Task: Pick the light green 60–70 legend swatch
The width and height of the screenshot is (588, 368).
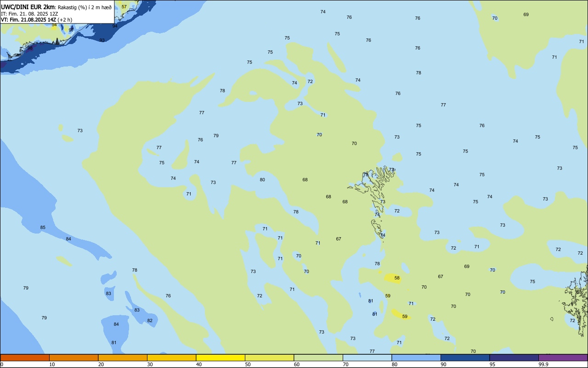Action: [x=318, y=357]
